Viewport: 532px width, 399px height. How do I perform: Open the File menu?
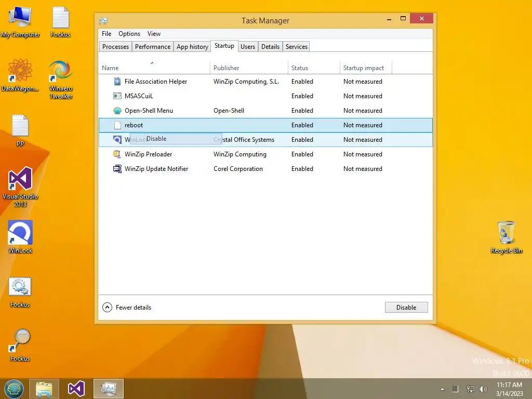point(107,34)
